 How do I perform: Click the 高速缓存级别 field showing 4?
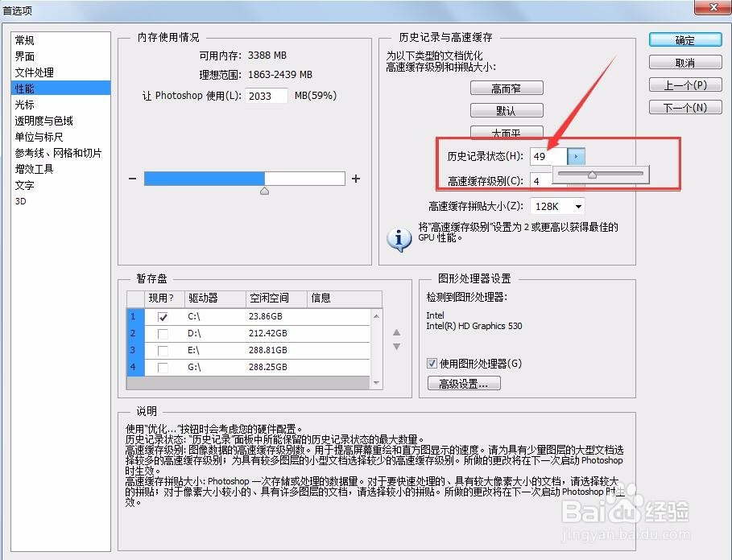[541, 181]
